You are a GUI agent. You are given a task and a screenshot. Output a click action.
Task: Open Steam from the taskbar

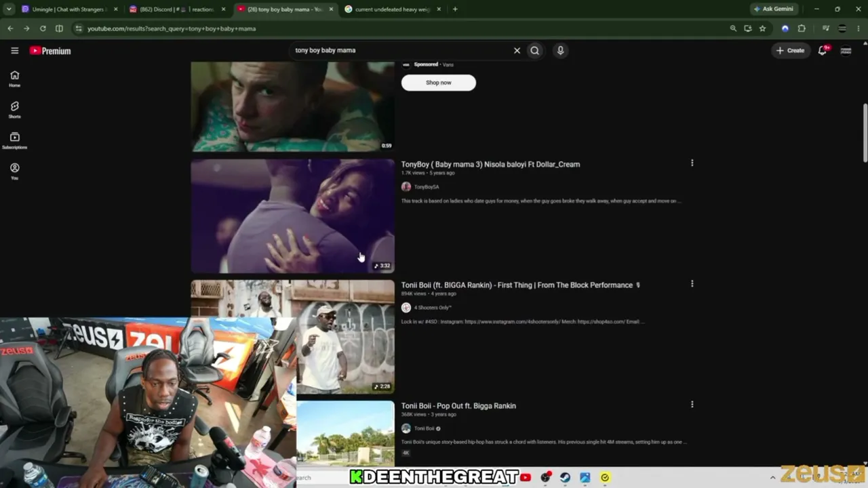(565, 478)
